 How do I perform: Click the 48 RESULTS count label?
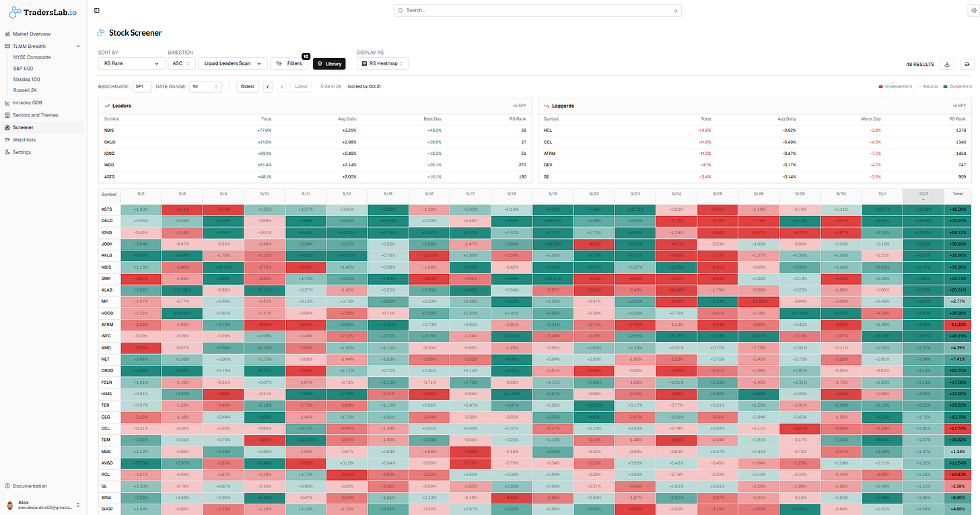coord(919,64)
